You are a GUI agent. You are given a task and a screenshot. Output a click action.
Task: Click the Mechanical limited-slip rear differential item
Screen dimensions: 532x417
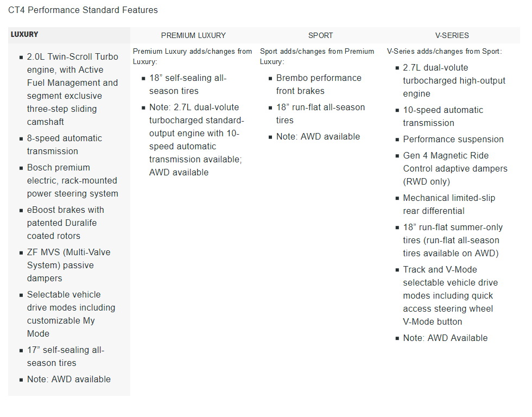click(449, 204)
